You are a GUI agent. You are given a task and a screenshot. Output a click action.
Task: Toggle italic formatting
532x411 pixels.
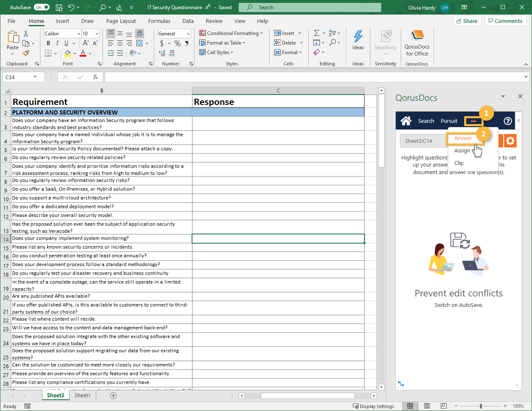pos(57,43)
